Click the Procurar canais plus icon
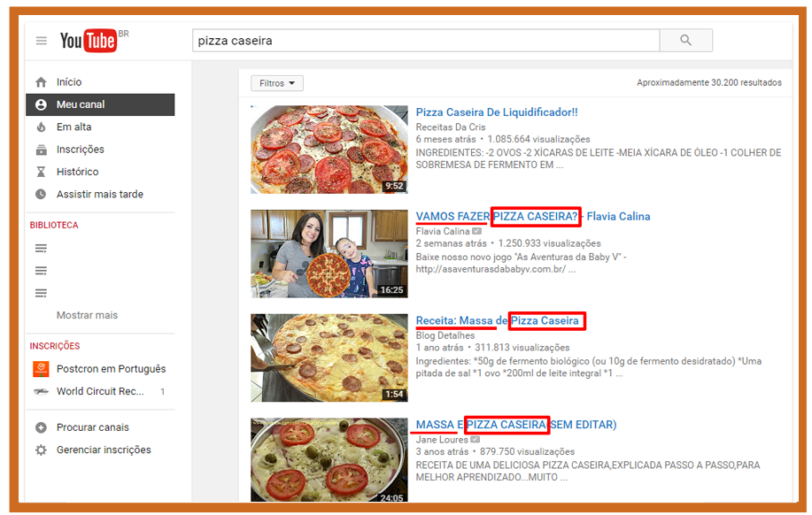Viewport: 812px width, 515px height. (41, 428)
